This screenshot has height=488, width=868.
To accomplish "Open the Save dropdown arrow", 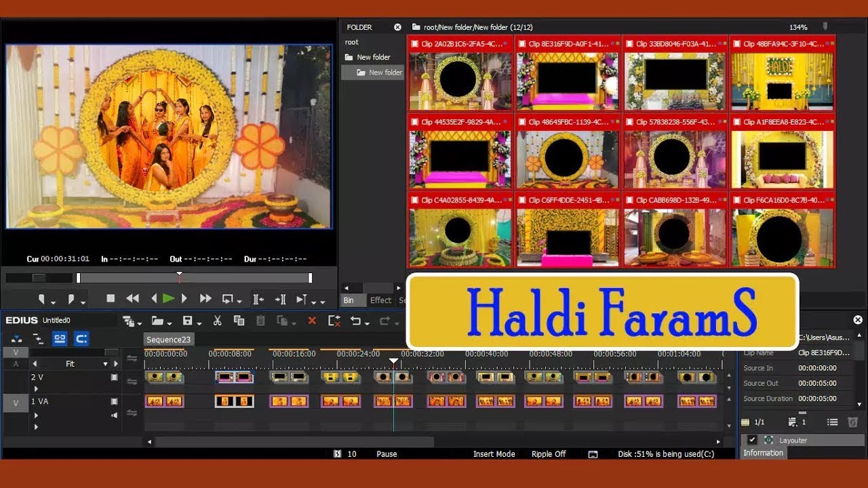I will (x=199, y=325).
